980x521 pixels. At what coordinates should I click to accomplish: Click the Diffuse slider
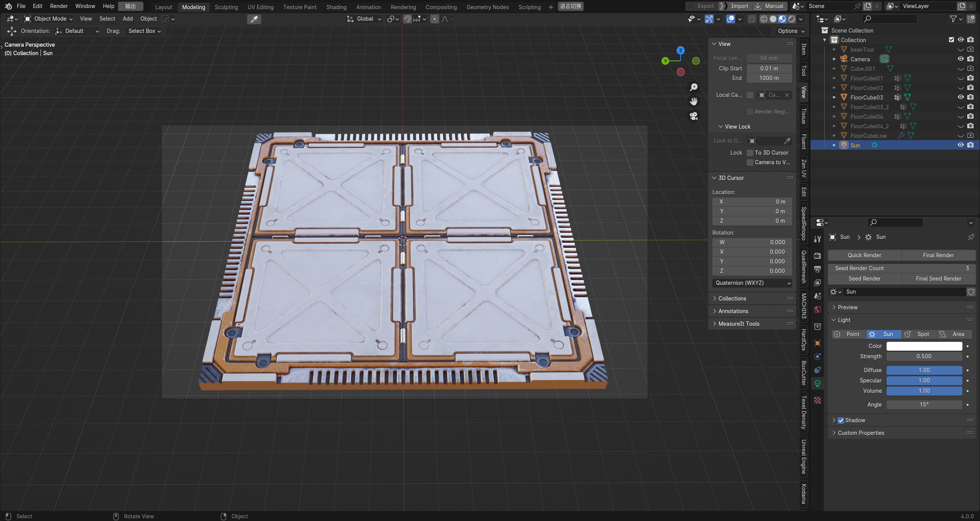[x=924, y=370]
